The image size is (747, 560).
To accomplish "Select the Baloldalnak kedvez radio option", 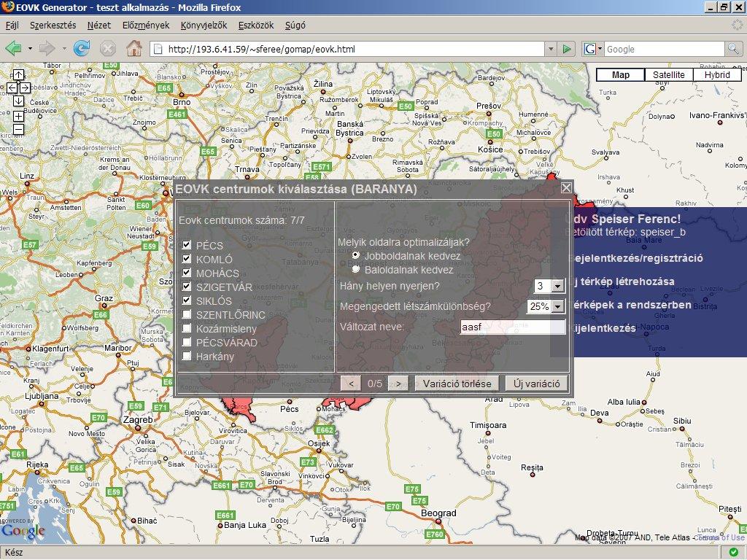I will pyautogui.click(x=355, y=269).
